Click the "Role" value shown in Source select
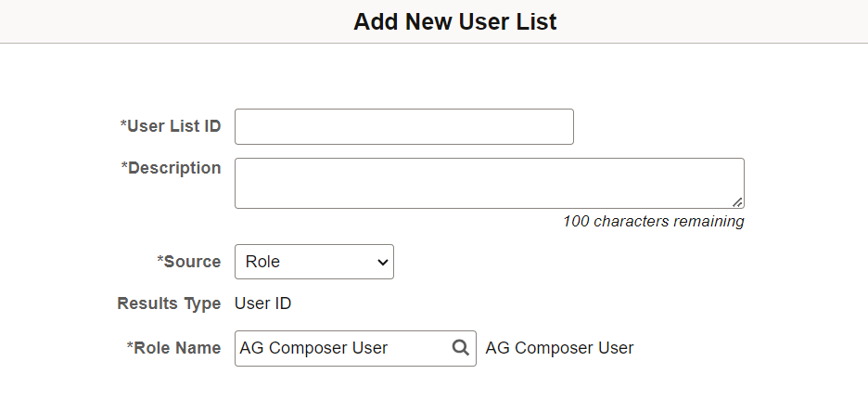This screenshot has width=868, height=400. pyautogui.click(x=263, y=262)
